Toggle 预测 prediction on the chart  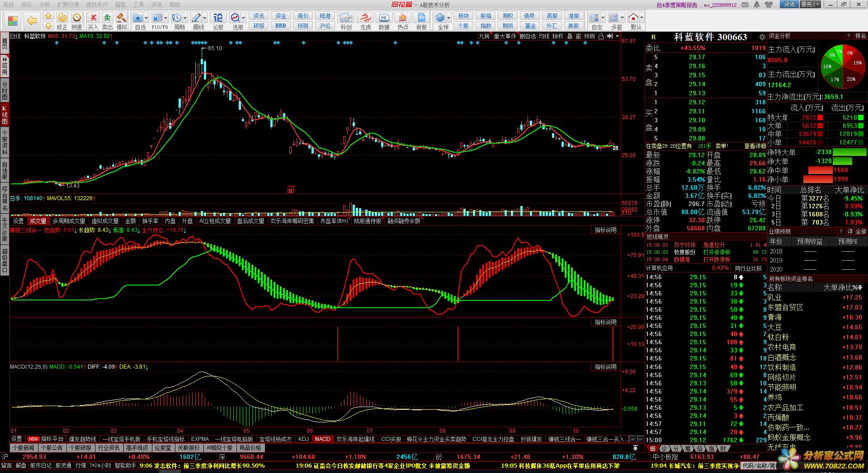click(590, 36)
